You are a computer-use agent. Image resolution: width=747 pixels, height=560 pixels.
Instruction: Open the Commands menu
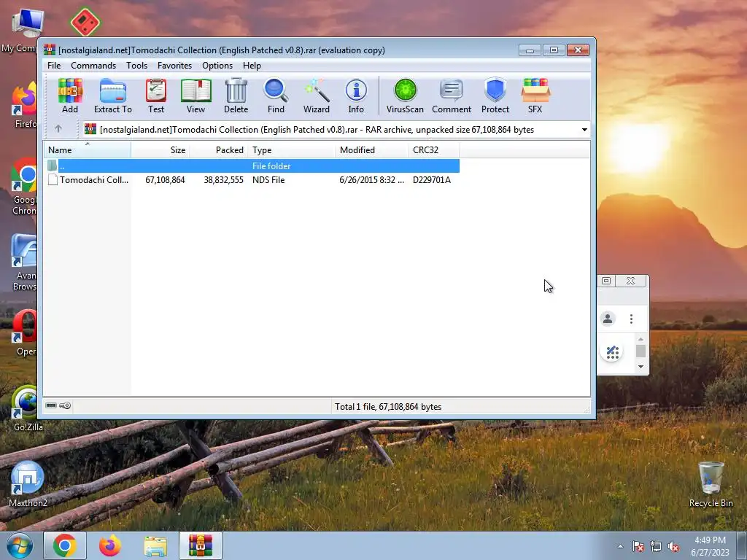[93, 66]
